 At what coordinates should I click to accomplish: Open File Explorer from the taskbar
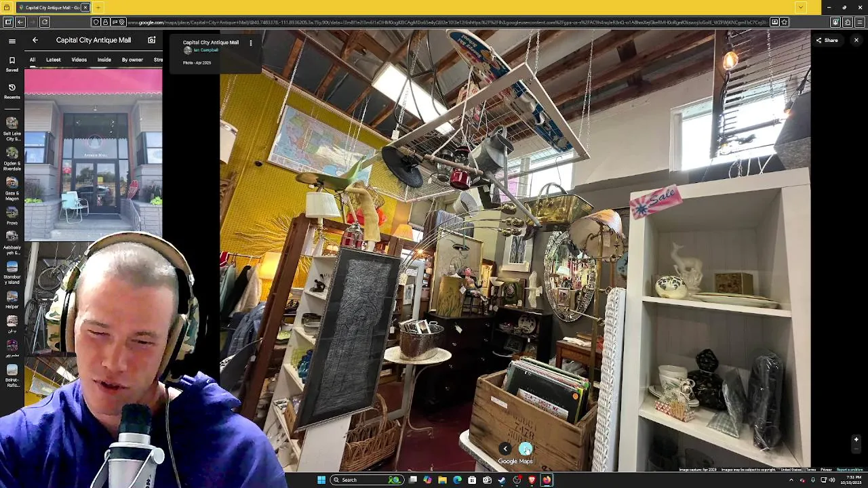442,480
